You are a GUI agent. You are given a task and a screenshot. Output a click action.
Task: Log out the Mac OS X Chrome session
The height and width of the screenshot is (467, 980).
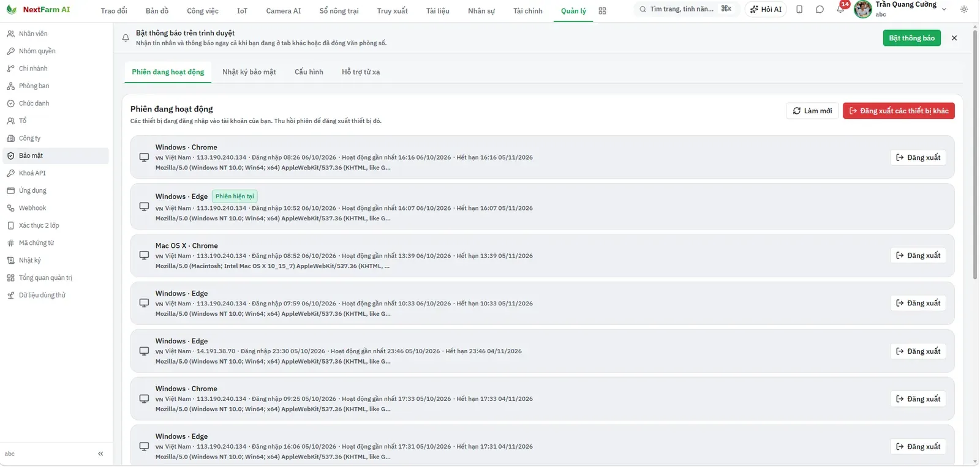(x=918, y=255)
